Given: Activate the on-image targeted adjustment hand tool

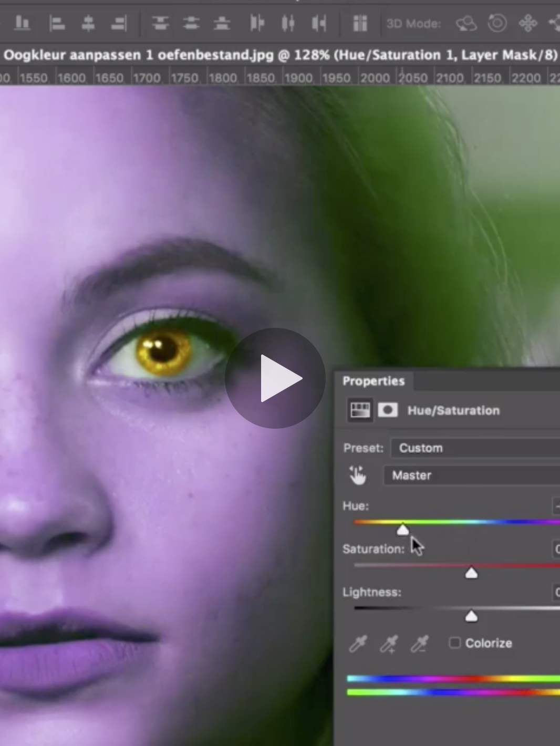Looking at the screenshot, I should pos(358,475).
